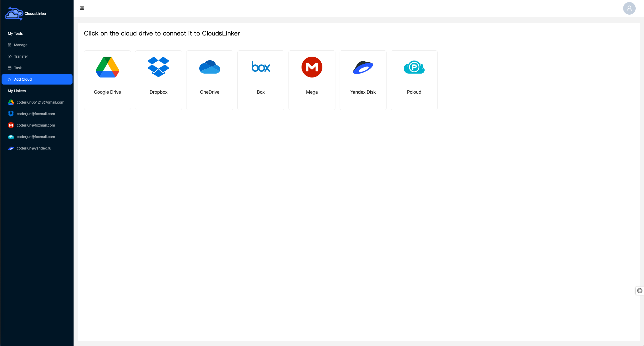Select the OneDrive cloud icon
Image resolution: width=644 pixels, height=346 pixels.
(x=210, y=67)
